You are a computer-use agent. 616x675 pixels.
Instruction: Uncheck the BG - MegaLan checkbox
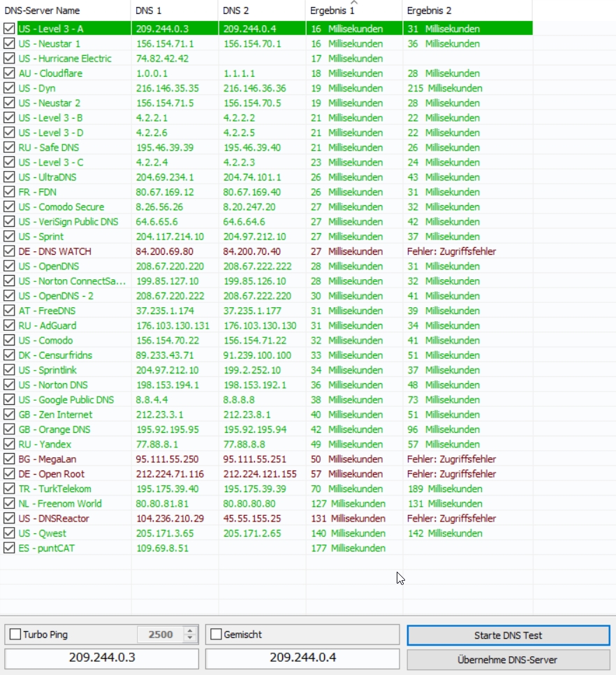pyautogui.click(x=9, y=459)
